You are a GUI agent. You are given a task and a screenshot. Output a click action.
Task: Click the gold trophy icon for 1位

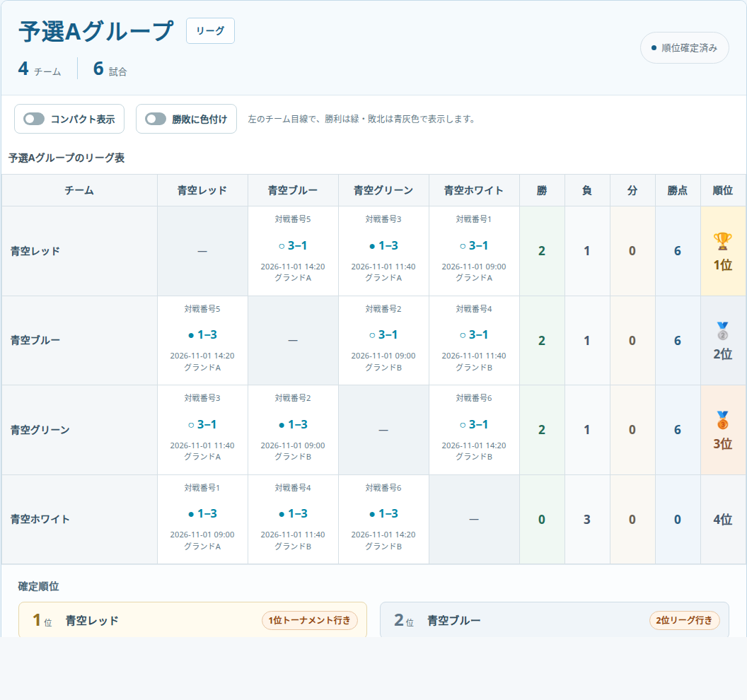[x=722, y=241]
